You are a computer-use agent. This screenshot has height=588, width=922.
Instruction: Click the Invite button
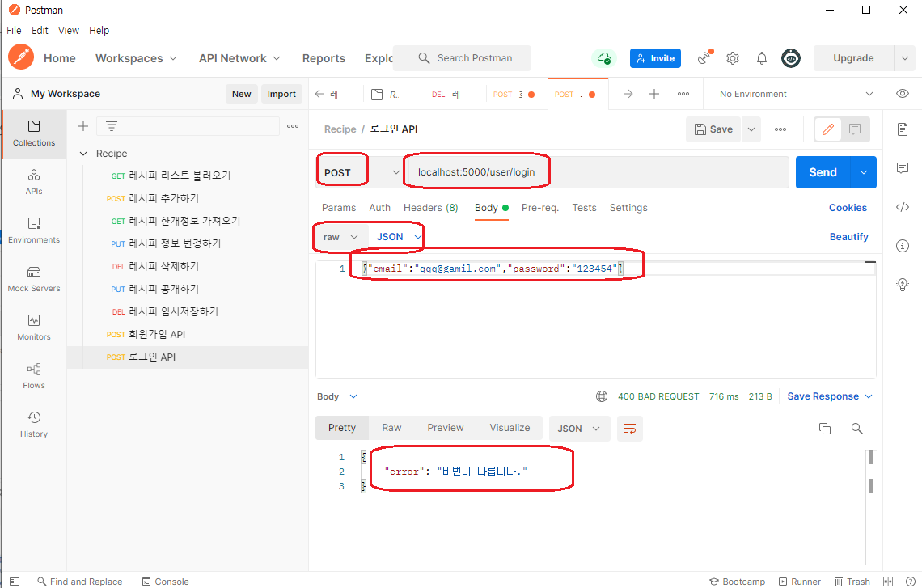click(656, 58)
